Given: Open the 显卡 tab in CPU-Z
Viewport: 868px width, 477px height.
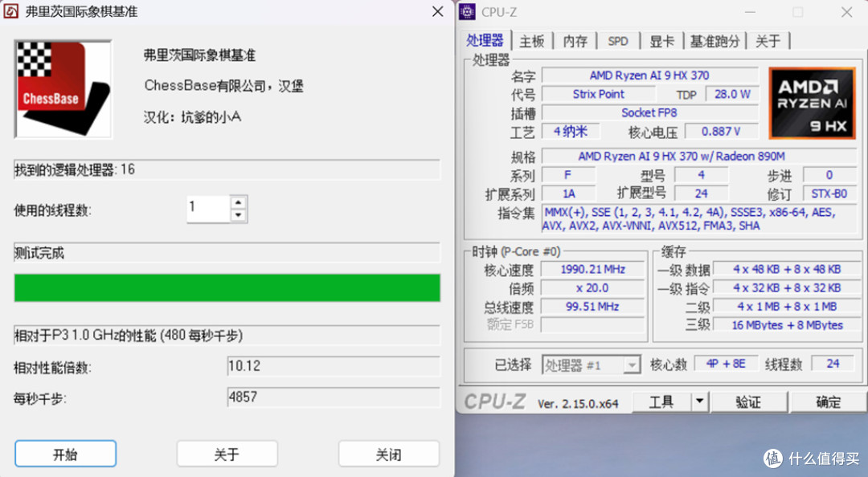Looking at the screenshot, I should click(661, 41).
